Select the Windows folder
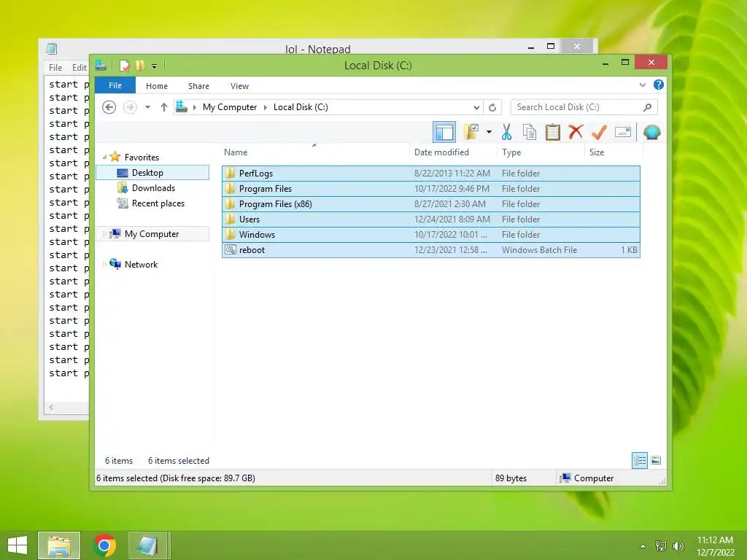The image size is (747, 560). [431, 234]
